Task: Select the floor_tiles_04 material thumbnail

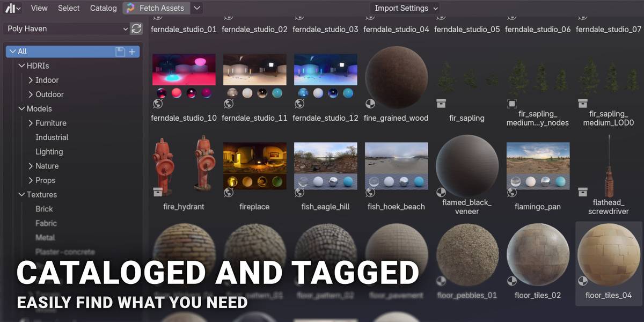Action: coord(609,254)
